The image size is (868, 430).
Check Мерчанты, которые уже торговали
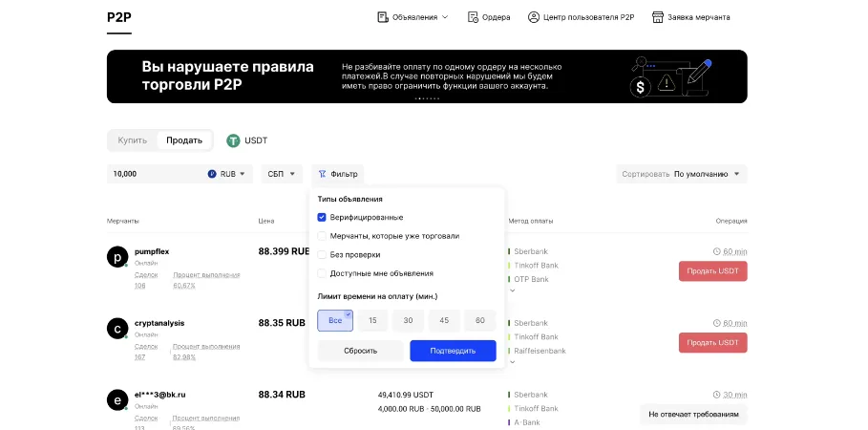(x=322, y=236)
